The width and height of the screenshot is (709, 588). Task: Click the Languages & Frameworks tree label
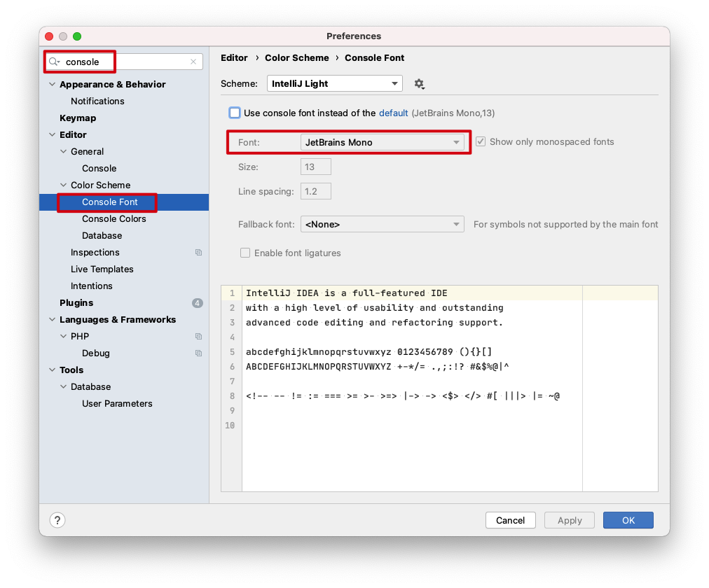118,320
